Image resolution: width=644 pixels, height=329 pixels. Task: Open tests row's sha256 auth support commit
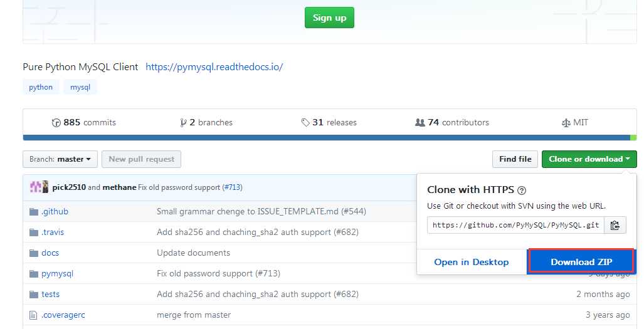click(x=258, y=295)
